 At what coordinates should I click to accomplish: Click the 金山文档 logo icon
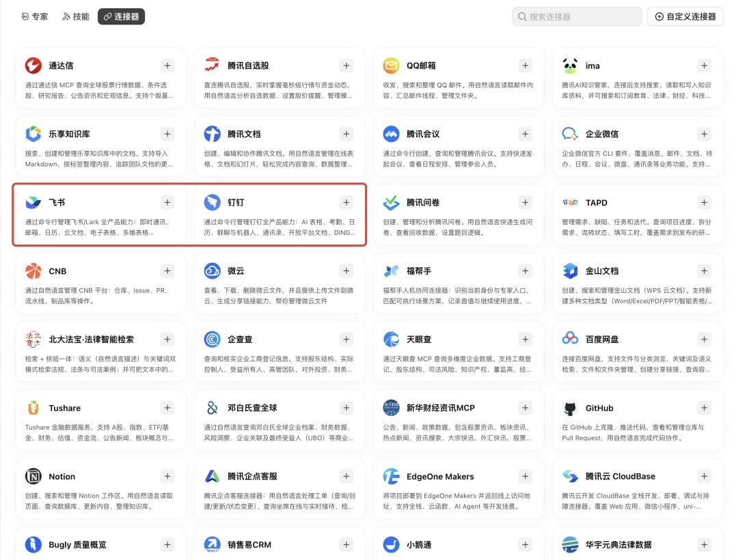tap(570, 271)
